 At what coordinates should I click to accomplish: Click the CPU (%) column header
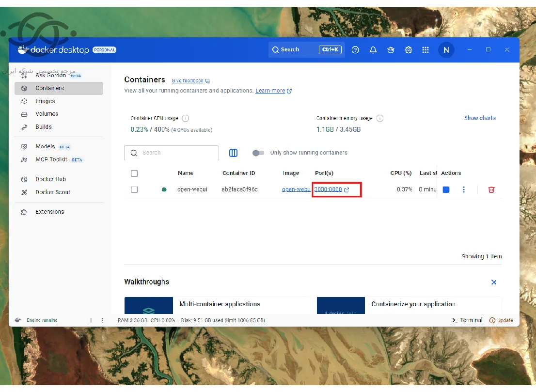(x=401, y=173)
